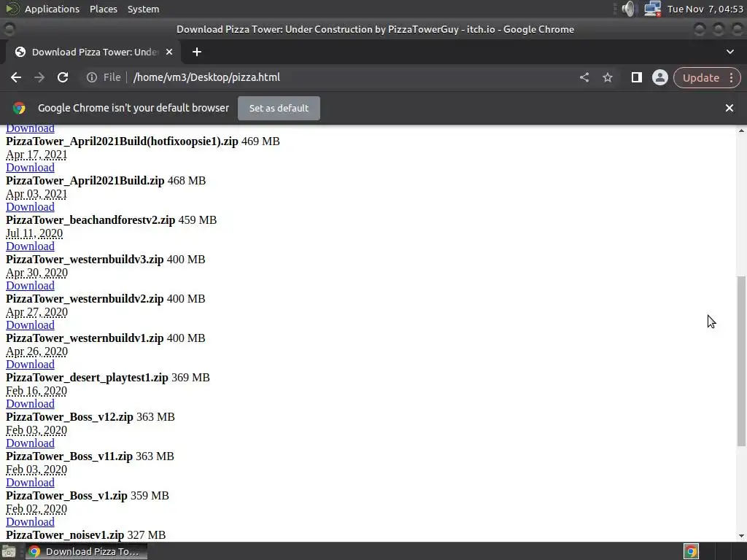Click the date Apr 17, 2021
The image size is (747, 560).
point(36,155)
